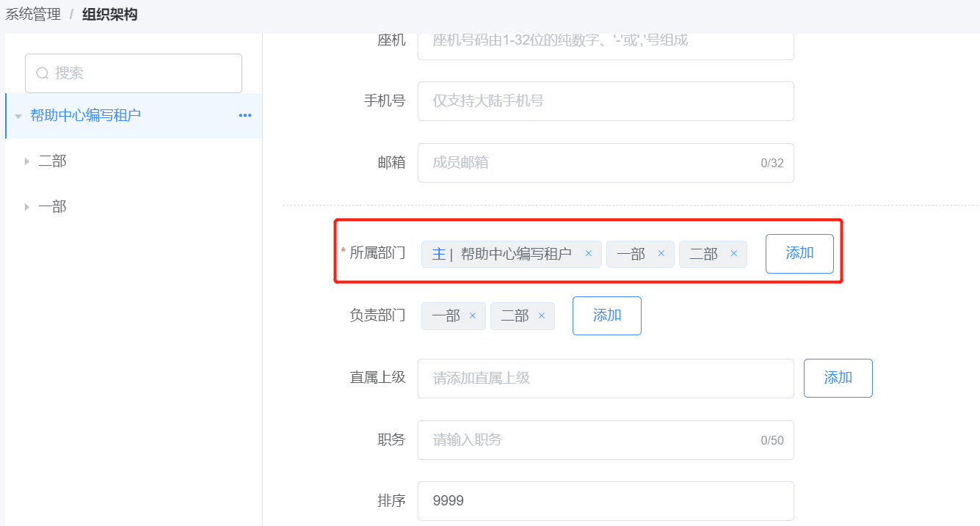Click the 0/32 counter in 邮箱 field
Screen dimensions: 980x526
(772, 163)
